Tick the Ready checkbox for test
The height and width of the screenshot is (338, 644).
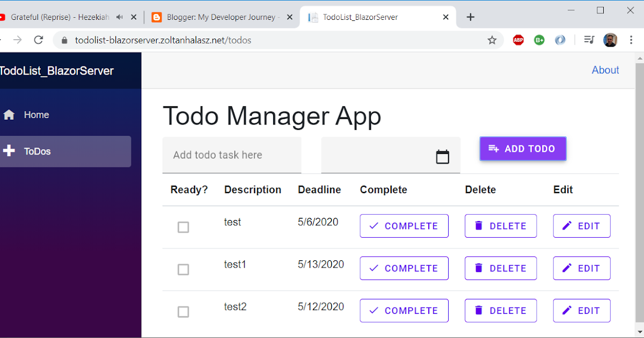[183, 227]
